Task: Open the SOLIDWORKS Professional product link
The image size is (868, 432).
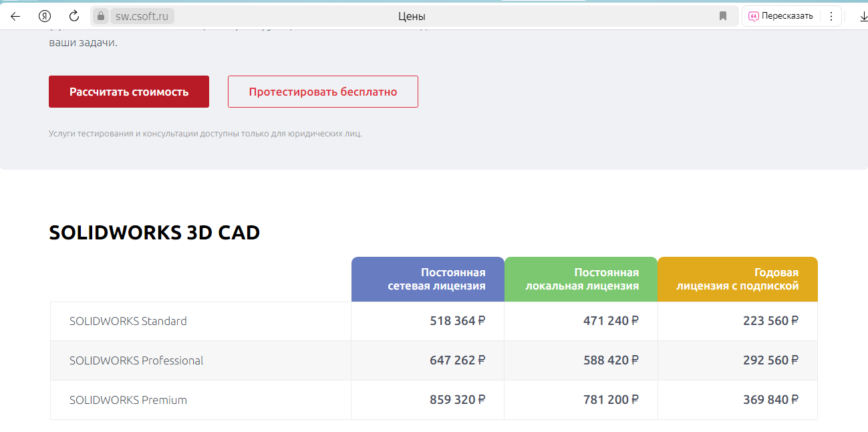Action: pyautogui.click(x=136, y=360)
